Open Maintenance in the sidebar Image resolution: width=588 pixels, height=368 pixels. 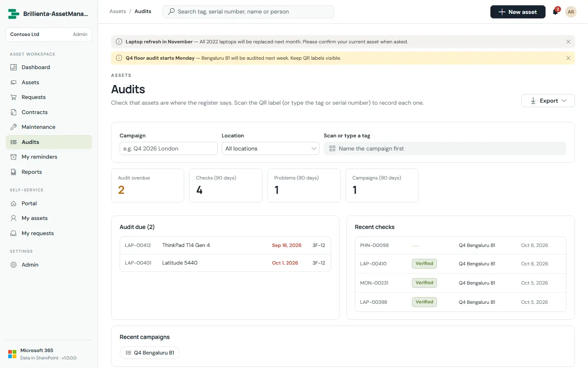click(49, 127)
